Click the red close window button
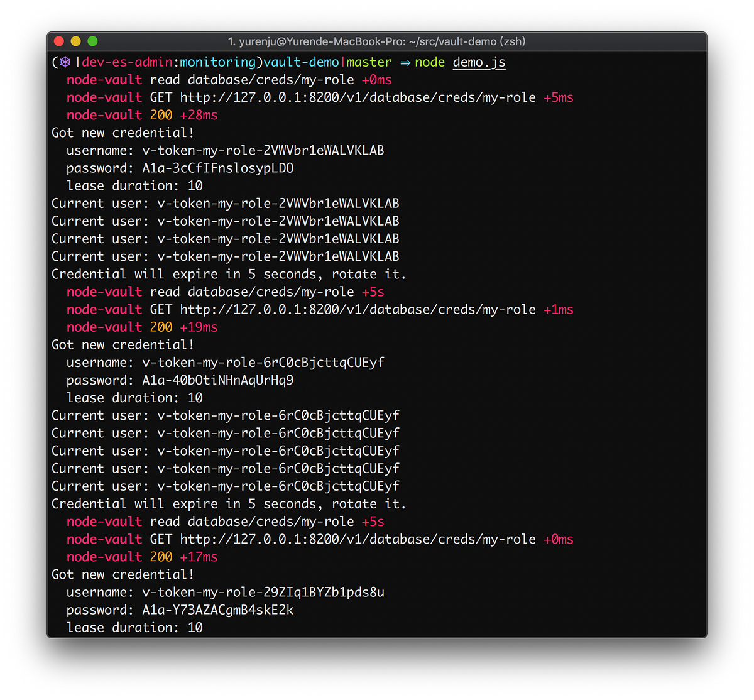This screenshot has height=700, width=754. coord(59,41)
